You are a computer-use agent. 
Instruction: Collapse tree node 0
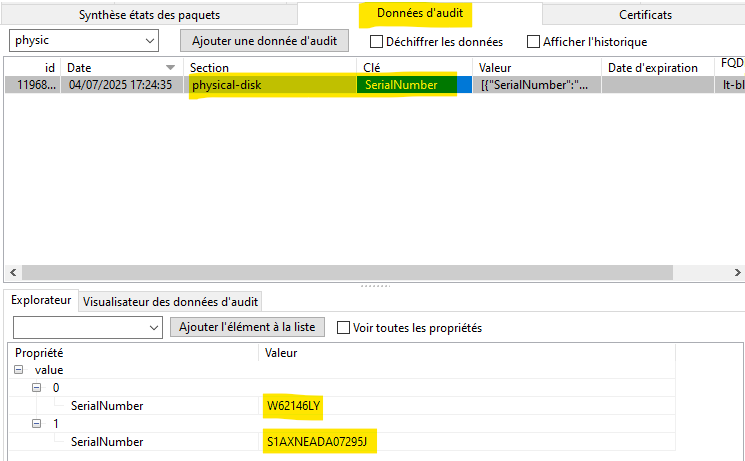click(x=37, y=388)
